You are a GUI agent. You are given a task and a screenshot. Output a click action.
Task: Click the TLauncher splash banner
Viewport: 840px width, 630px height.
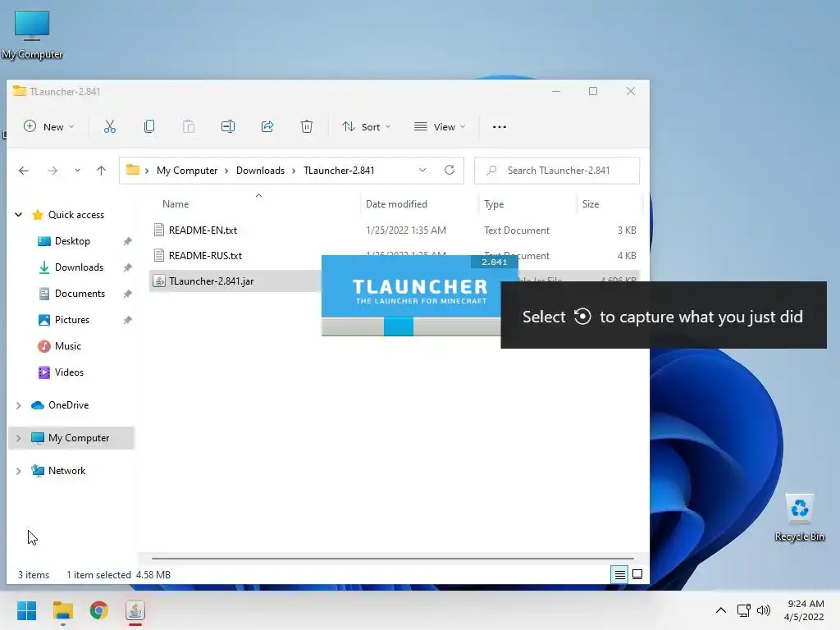coord(419,286)
